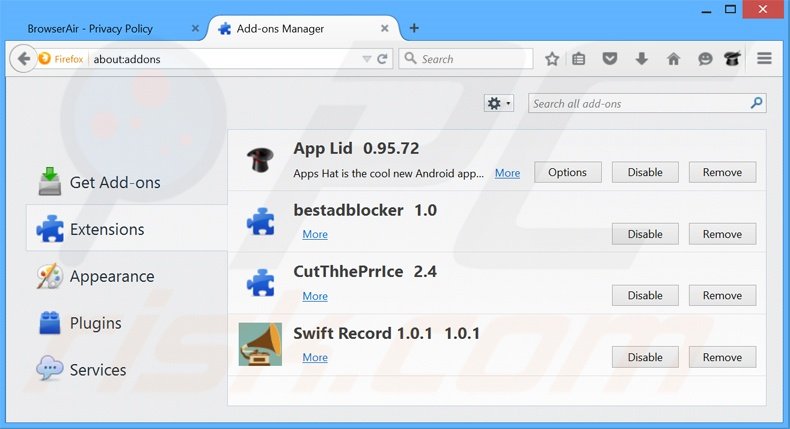This screenshot has width=790, height=429.
Task: Click the Swift Record 1.0.1 title
Action: click(386, 333)
